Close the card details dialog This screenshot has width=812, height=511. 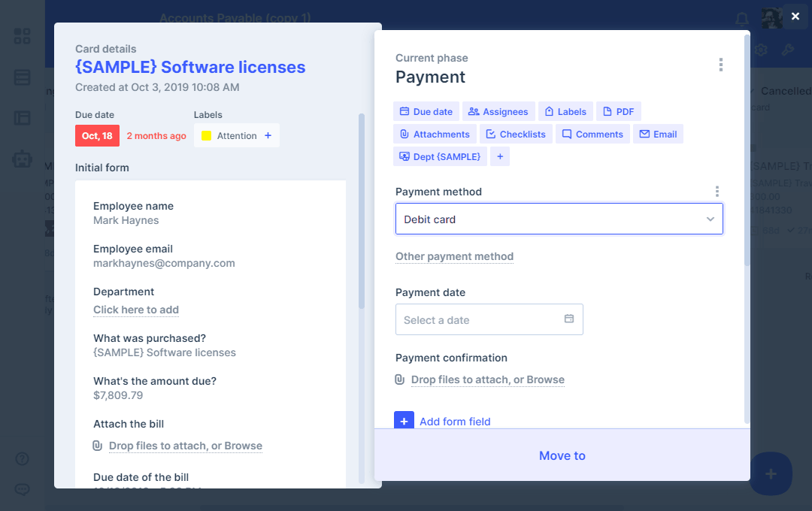click(795, 17)
